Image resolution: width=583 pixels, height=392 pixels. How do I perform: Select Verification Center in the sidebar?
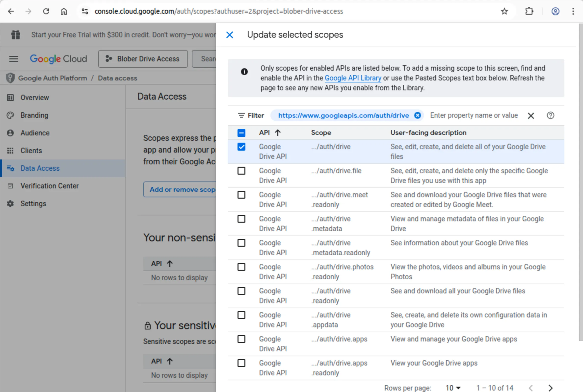49,186
